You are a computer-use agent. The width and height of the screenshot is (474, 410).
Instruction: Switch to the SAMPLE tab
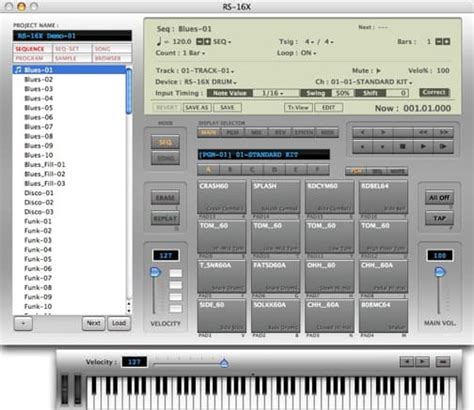click(x=72, y=58)
